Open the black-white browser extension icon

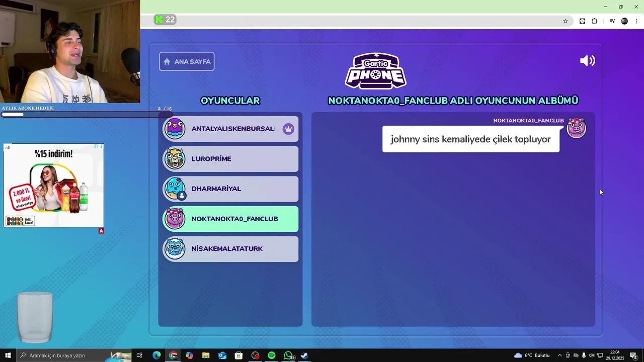(x=582, y=21)
